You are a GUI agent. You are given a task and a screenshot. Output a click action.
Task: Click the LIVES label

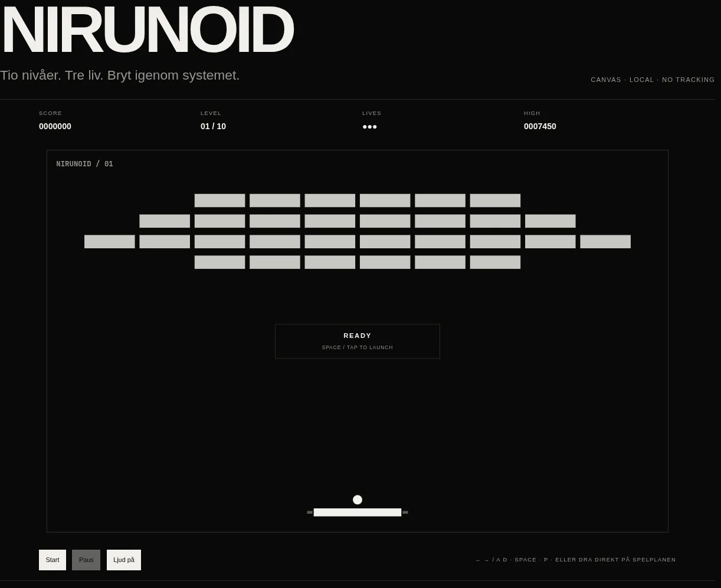[372, 113]
